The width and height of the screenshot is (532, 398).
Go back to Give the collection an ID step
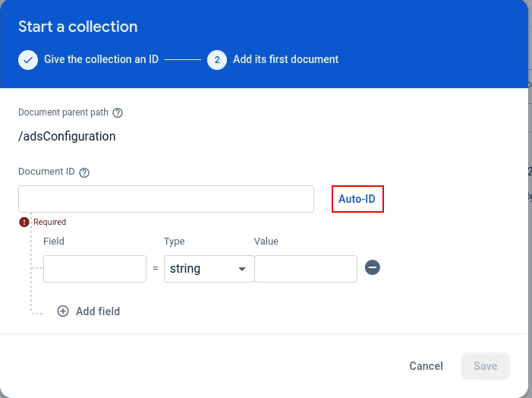coord(101,59)
